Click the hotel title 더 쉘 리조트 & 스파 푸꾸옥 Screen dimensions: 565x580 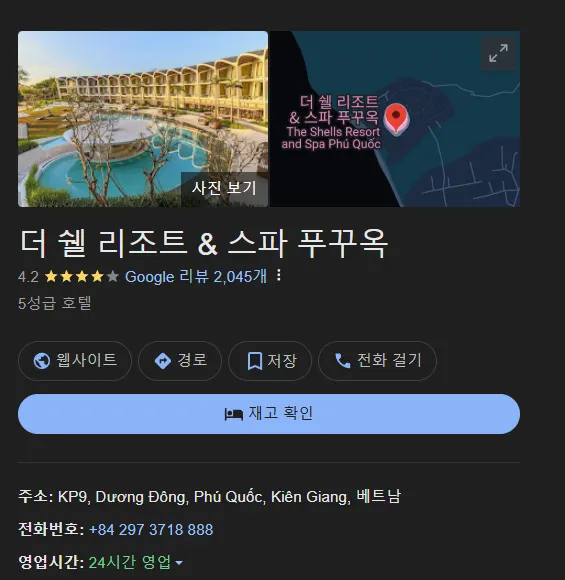click(204, 243)
